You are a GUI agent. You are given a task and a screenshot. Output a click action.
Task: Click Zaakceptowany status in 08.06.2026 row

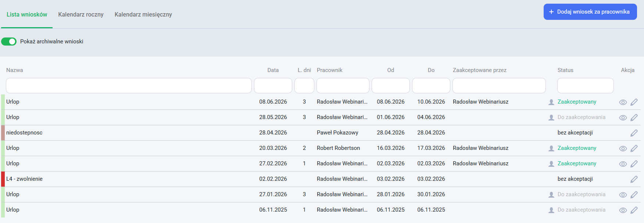tap(577, 102)
